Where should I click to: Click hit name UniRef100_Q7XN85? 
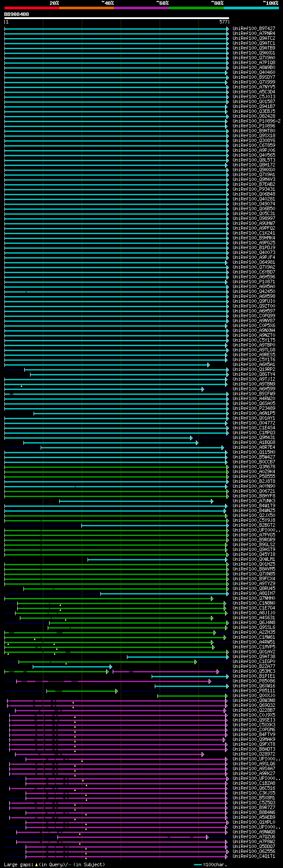coord(254,574)
